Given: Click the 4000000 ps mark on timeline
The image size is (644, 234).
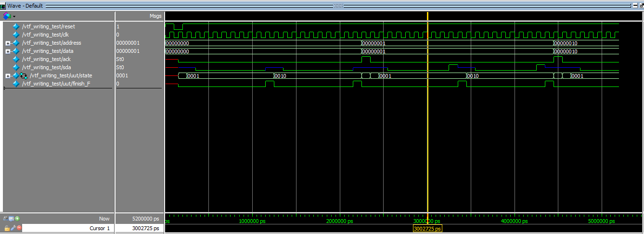Looking at the screenshot, I should click(515, 221).
